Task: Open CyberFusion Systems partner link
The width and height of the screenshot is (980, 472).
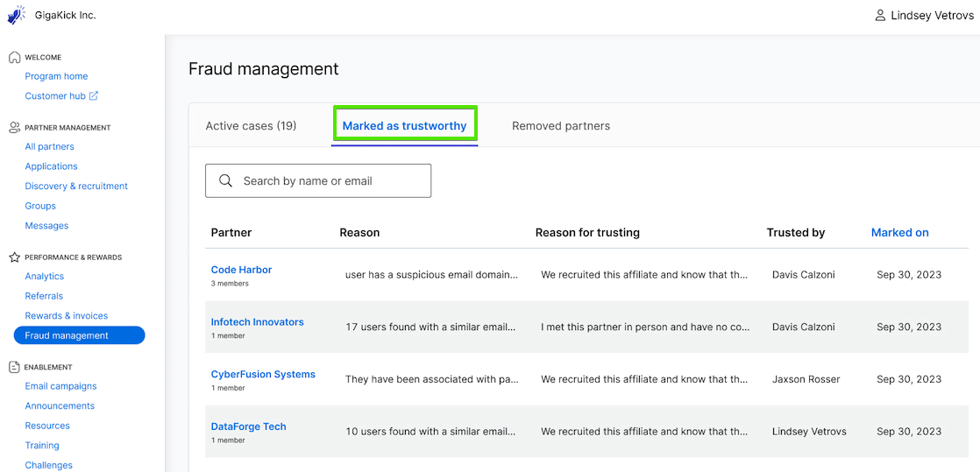Action: click(x=263, y=375)
